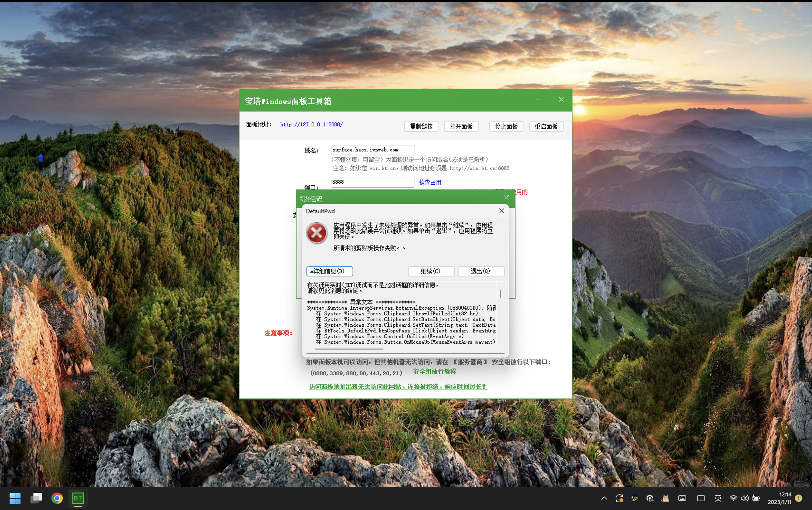Click the Clipboard.ThrowIfFailed stack trace line
The image size is (812, 510).
(397, 313)
